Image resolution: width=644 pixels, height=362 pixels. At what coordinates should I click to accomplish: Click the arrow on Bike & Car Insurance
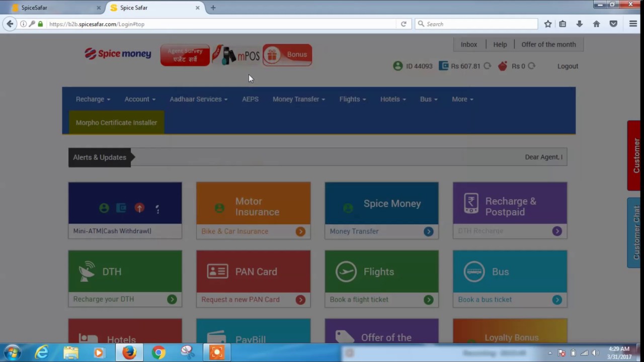[300, 231]
